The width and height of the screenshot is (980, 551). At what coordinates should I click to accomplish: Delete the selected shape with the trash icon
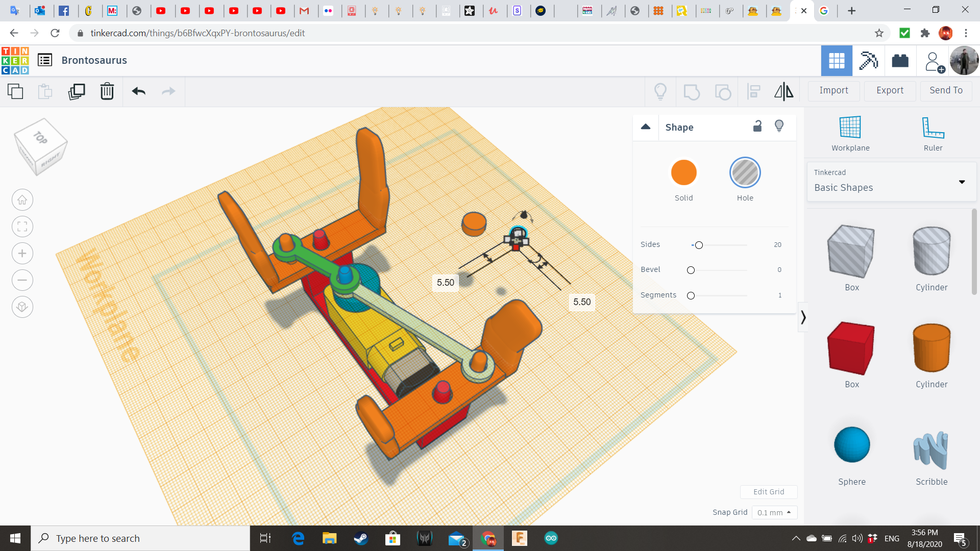click(107, 91)
